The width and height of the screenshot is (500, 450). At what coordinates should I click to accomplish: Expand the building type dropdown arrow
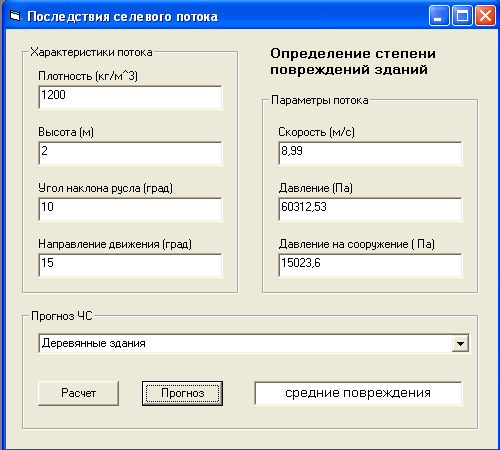[460, 344]
